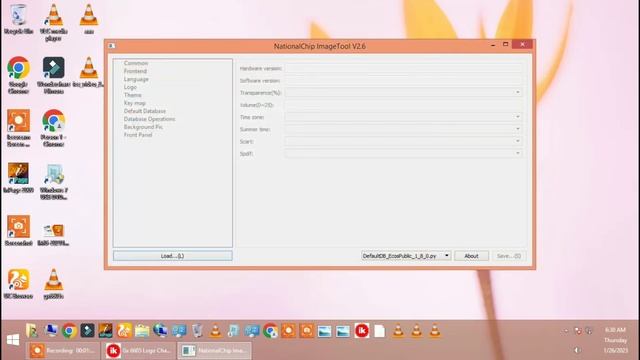Open InPage from the taskbar

tap(105, 331)
